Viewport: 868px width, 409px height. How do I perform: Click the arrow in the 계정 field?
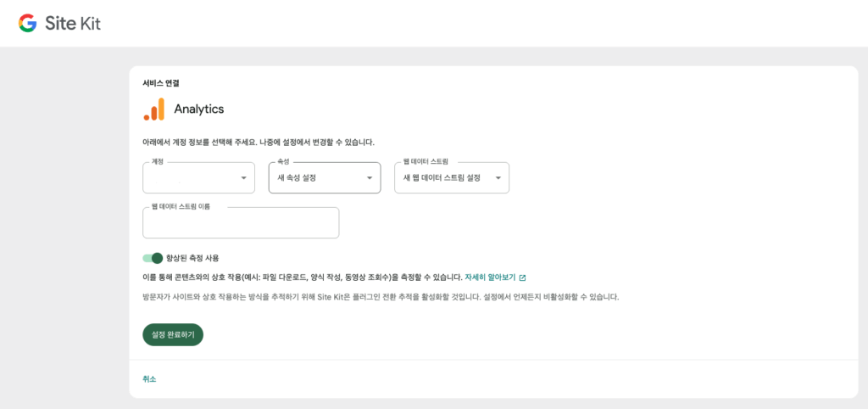[244, 178]
